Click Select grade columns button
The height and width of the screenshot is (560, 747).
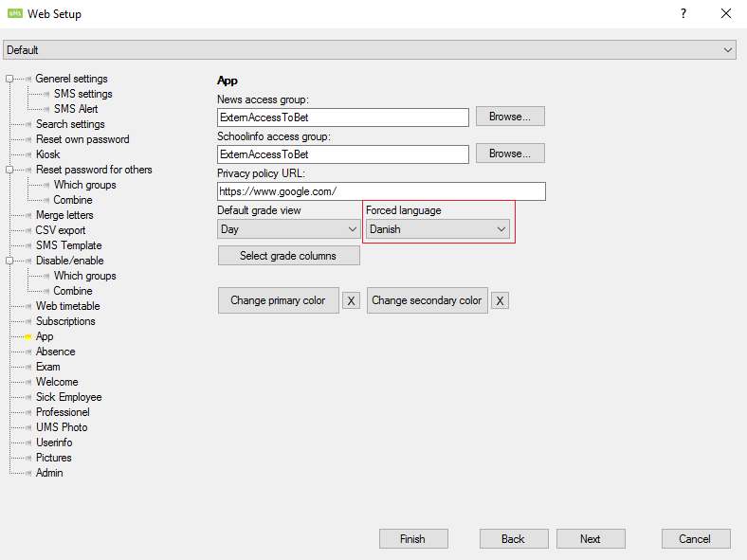289,256
